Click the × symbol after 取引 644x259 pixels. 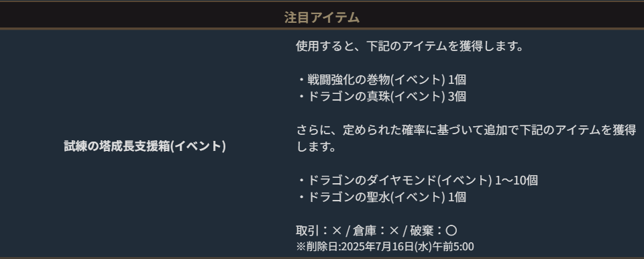pyautogui.click(x=337, y=231)
